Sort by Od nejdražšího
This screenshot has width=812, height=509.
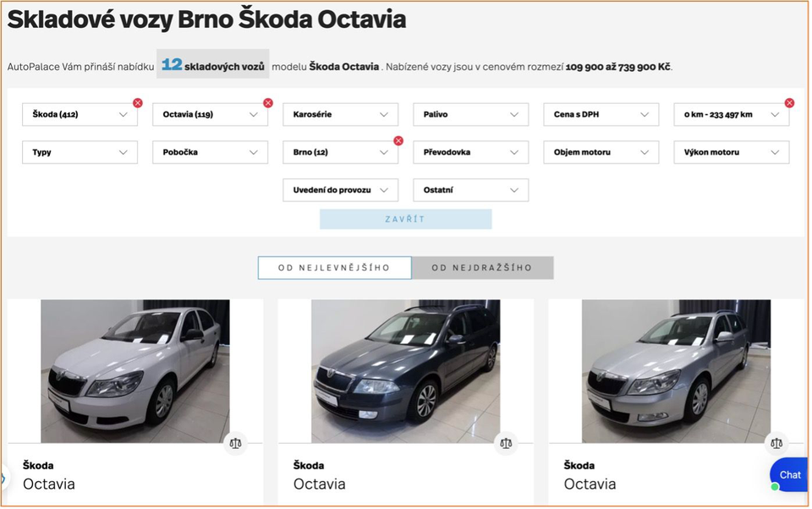(482, 268)
